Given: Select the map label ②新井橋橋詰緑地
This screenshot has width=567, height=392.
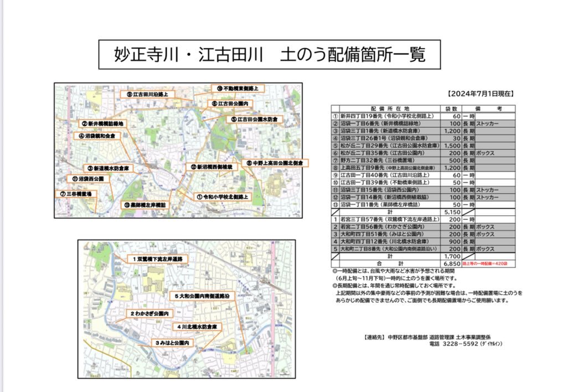Looking at the screenshot, I should (x=102, y=123).
